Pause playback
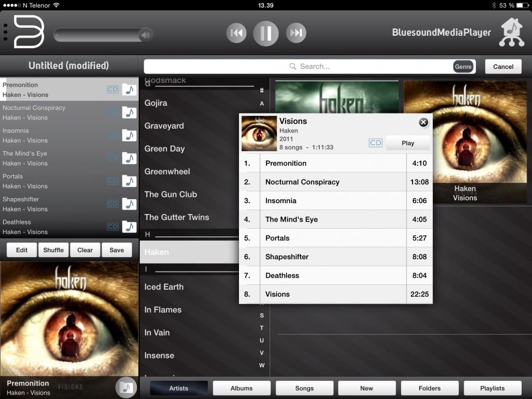The height and width of the screenshot is (399, 532). coord(266,33)
